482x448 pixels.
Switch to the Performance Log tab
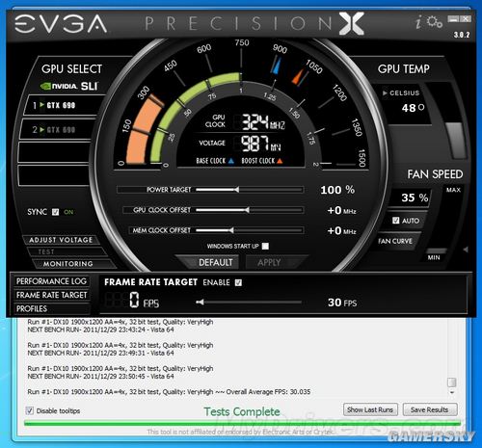pos(51,281)
